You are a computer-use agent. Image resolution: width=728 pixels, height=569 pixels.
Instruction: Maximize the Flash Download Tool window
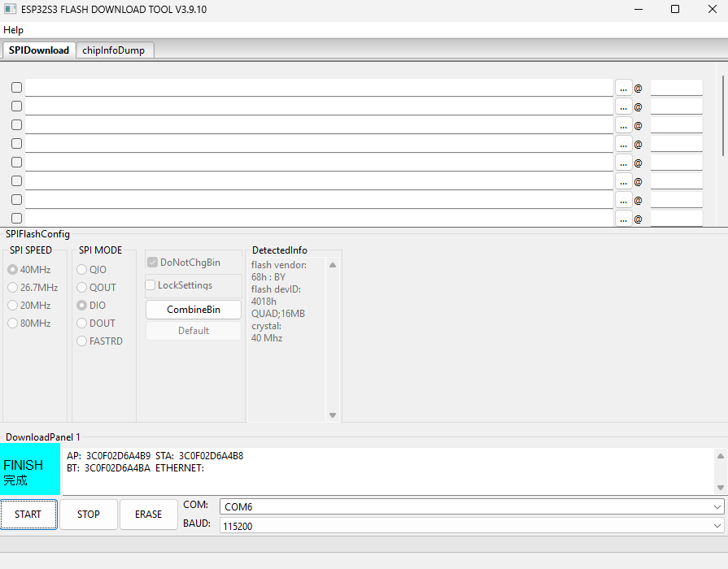[676, 9]
